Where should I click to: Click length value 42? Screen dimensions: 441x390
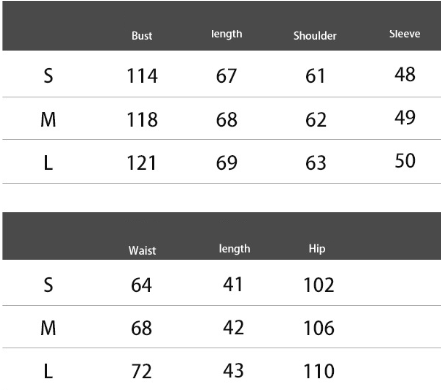coord(233,327)
